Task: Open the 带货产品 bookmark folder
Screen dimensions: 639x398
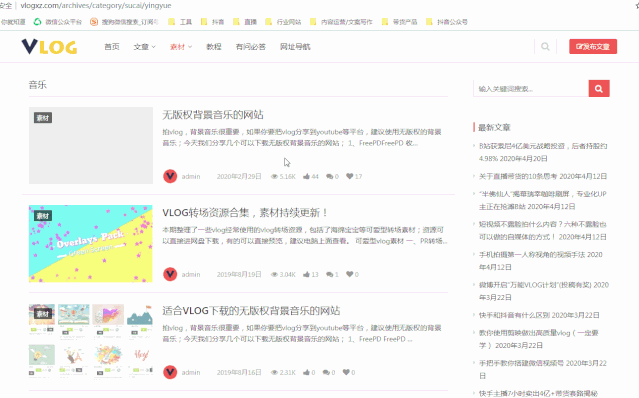Action: 399,22
